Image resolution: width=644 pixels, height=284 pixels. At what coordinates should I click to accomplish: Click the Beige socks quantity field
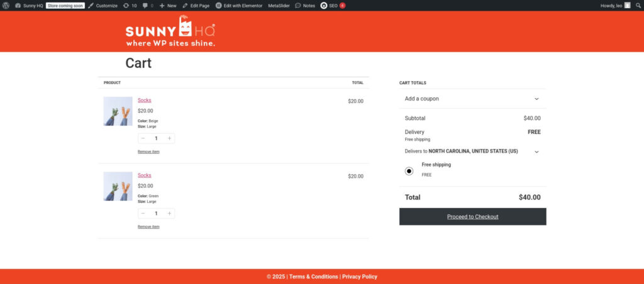point(156,138)
